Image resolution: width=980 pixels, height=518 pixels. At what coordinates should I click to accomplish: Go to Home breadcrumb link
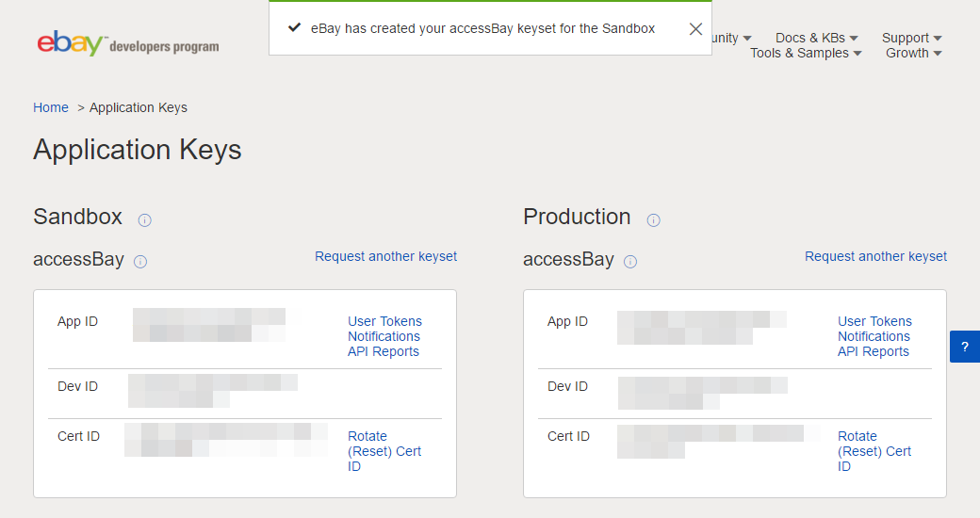click(51, 107)
